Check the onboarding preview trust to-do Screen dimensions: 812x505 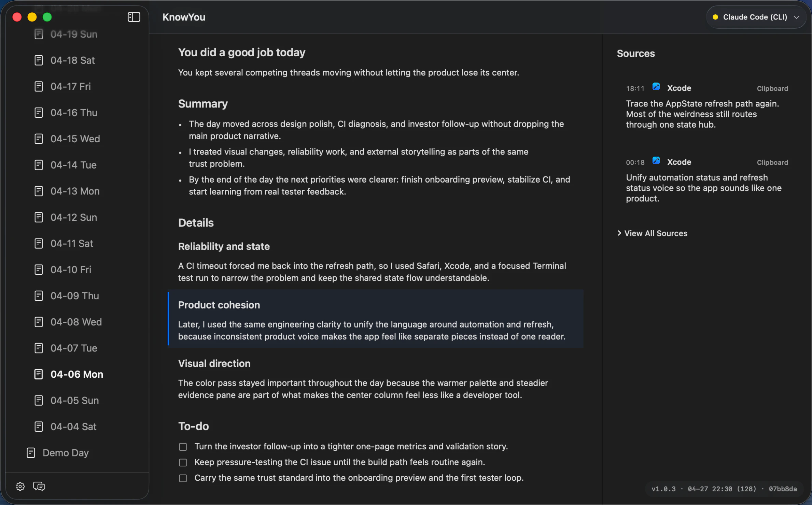coord(183,478)
